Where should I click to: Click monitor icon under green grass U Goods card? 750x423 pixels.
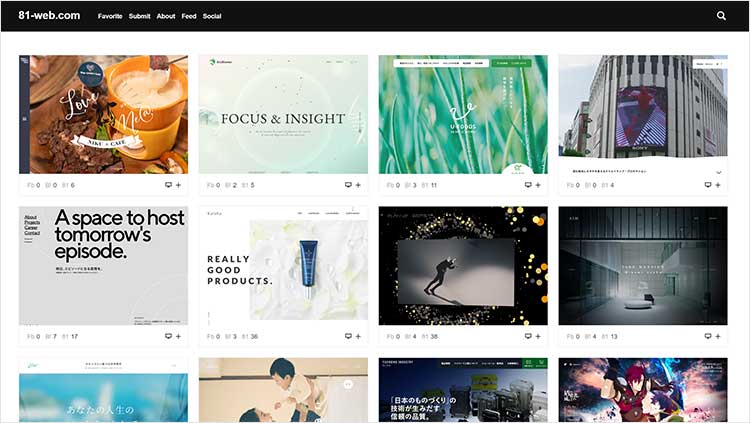pos(528,185)
